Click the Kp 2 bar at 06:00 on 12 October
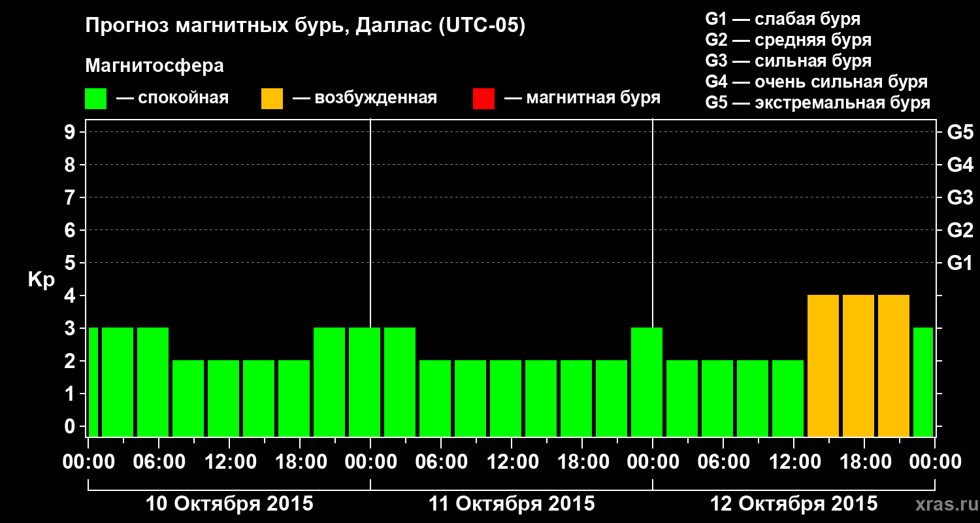The height and width of the screenshot is (523, 980). point(717,398)
